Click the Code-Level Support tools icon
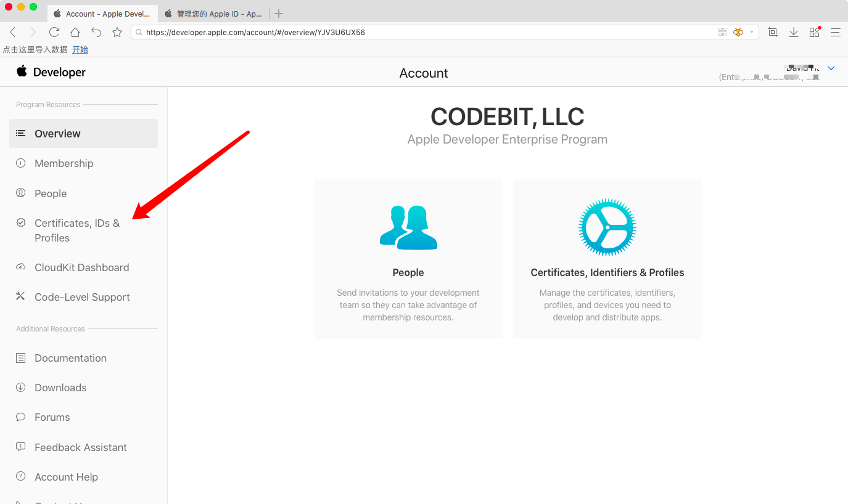Viewport: 848px width, 504px height. click(x=20, y=296)
